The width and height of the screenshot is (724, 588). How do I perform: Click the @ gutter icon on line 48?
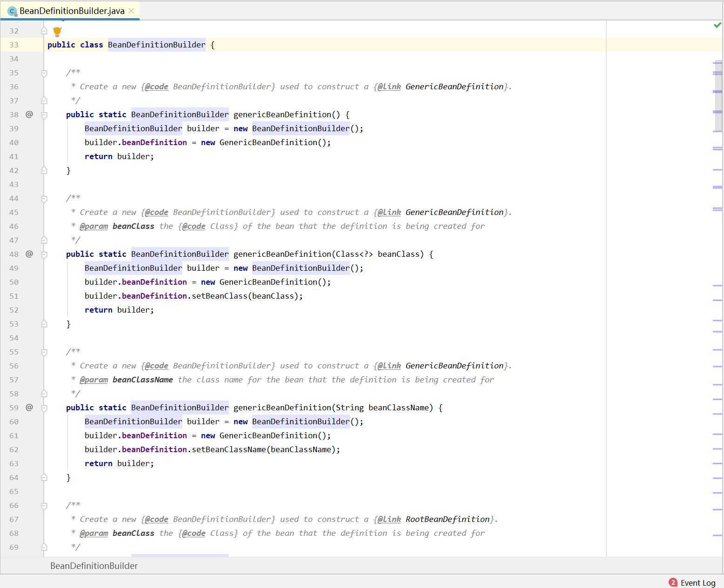[29, 254]
